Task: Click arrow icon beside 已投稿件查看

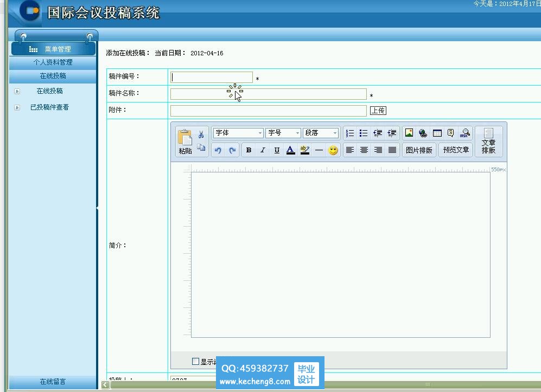Action: (x=17, y=107)
